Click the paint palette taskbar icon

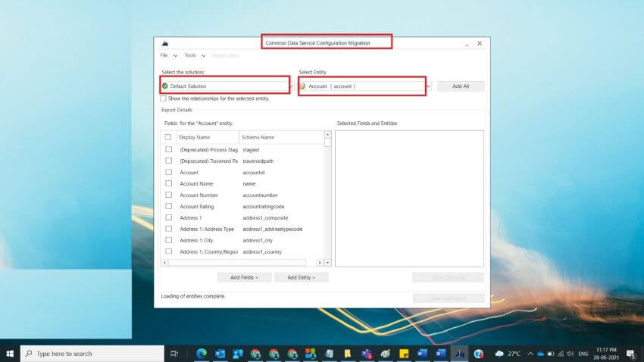(x=385, y=354)
